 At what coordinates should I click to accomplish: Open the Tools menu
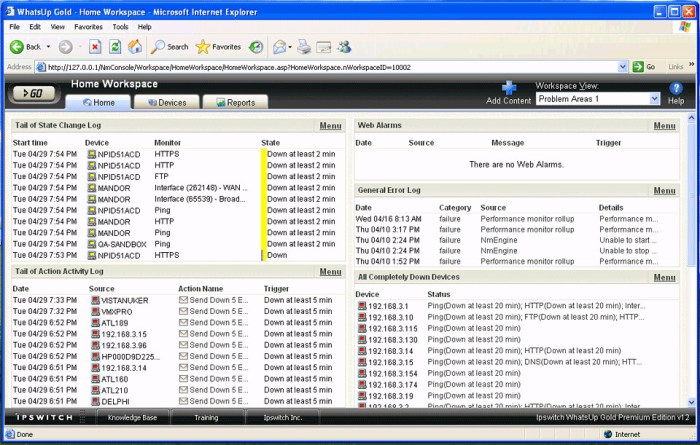[x=120, y=27]
